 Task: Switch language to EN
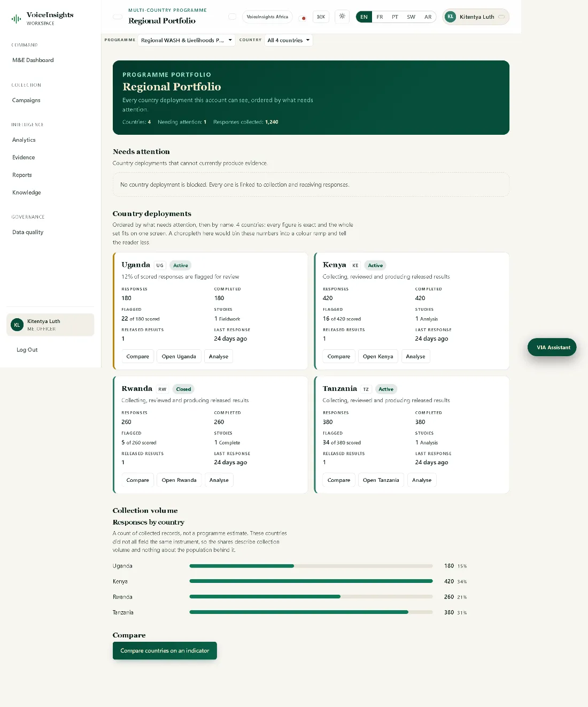(364, 17)
